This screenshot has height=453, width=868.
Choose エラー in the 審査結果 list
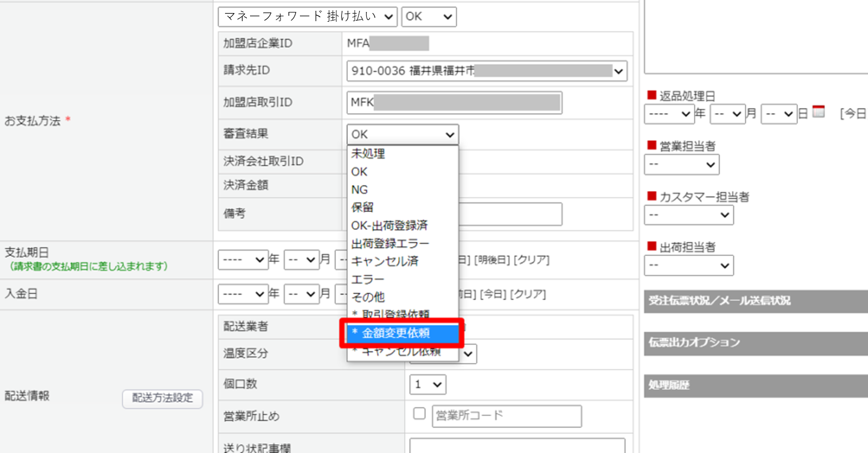[x=403, y=279]
